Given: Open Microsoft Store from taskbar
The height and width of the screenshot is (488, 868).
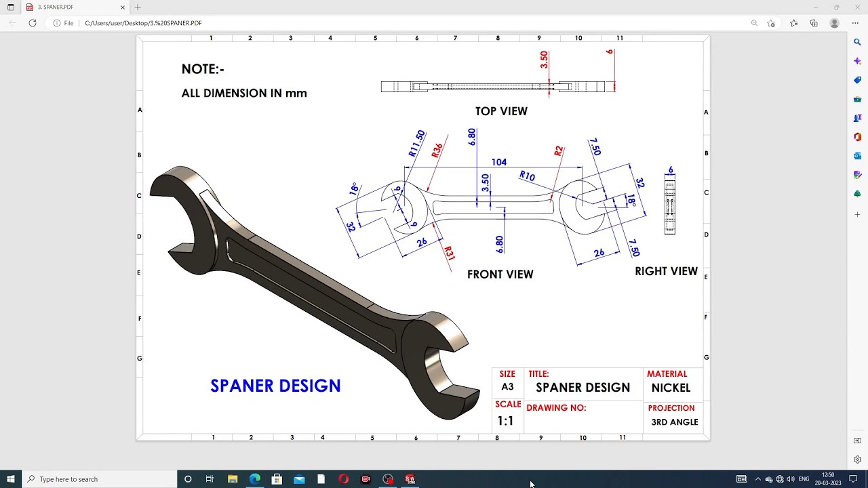Looking at the screenshot, I should point(277,479).
